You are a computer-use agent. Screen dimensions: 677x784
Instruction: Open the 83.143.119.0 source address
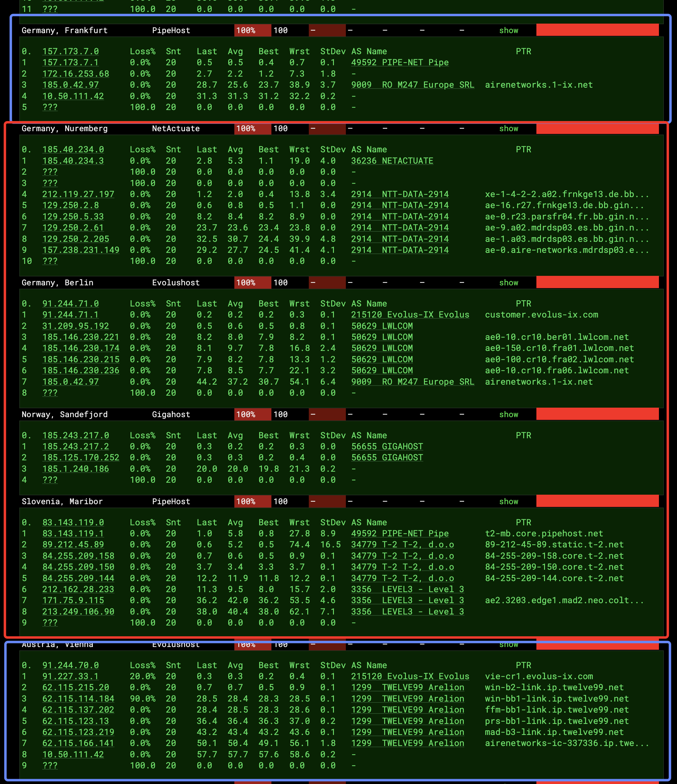click(x=73, y=522)
